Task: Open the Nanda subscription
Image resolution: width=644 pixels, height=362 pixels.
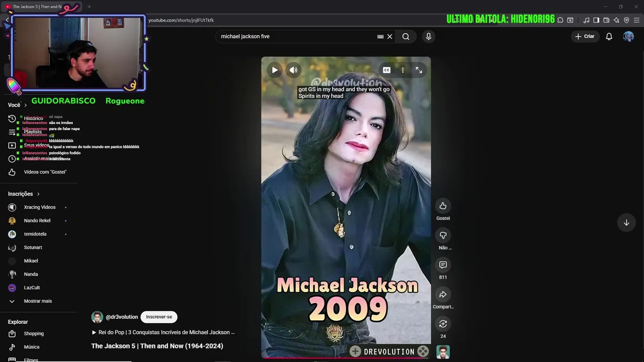Action: click(31, 274)
